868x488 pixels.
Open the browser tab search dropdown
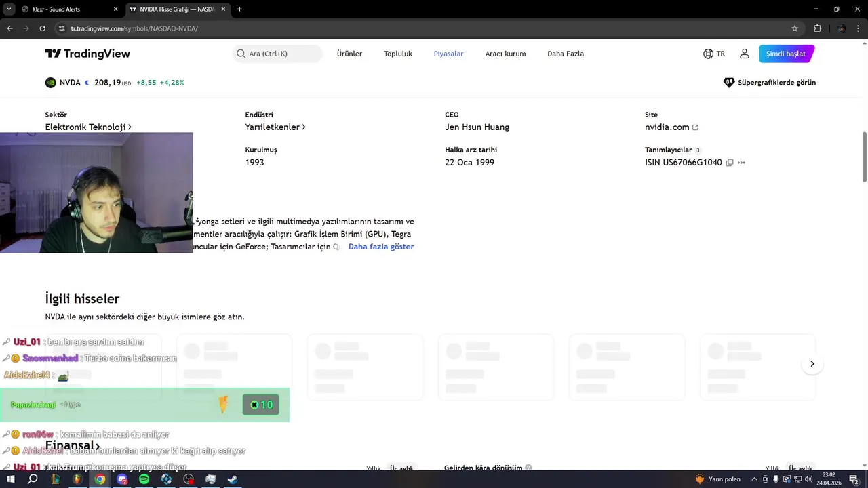point(9,9)
